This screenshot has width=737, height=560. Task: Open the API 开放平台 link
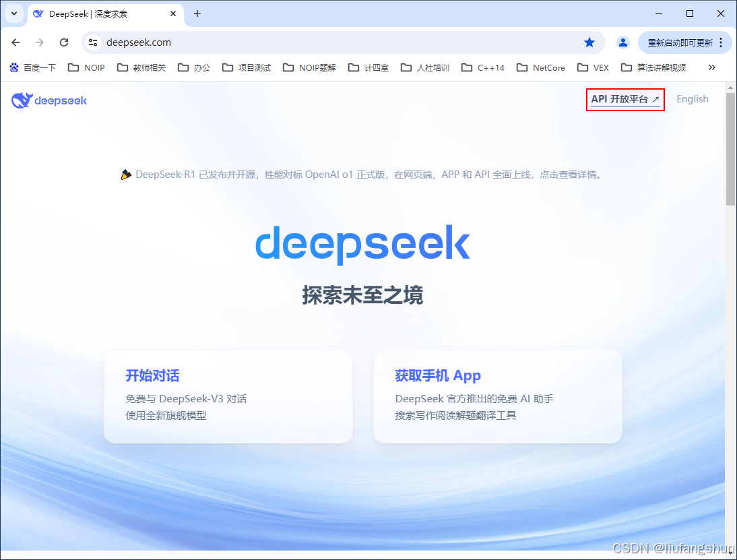[x=625, y=99]
